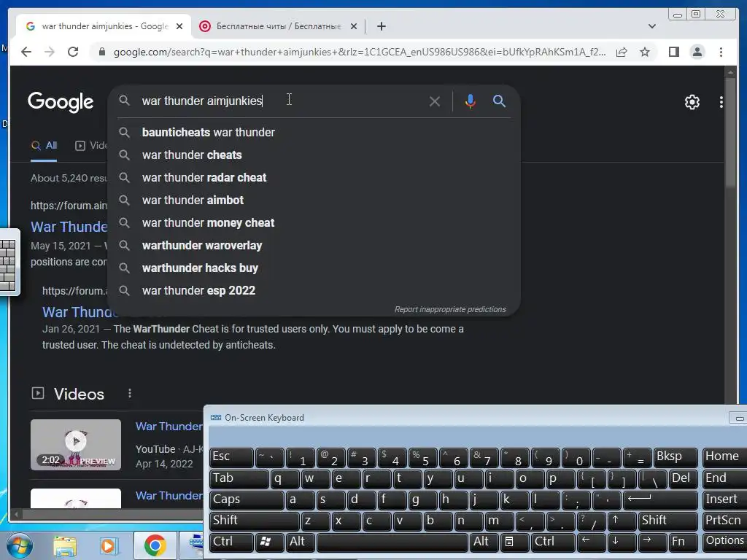Start voice search with microphone icon
Screen dimensions: 747x560
point(471,101)
